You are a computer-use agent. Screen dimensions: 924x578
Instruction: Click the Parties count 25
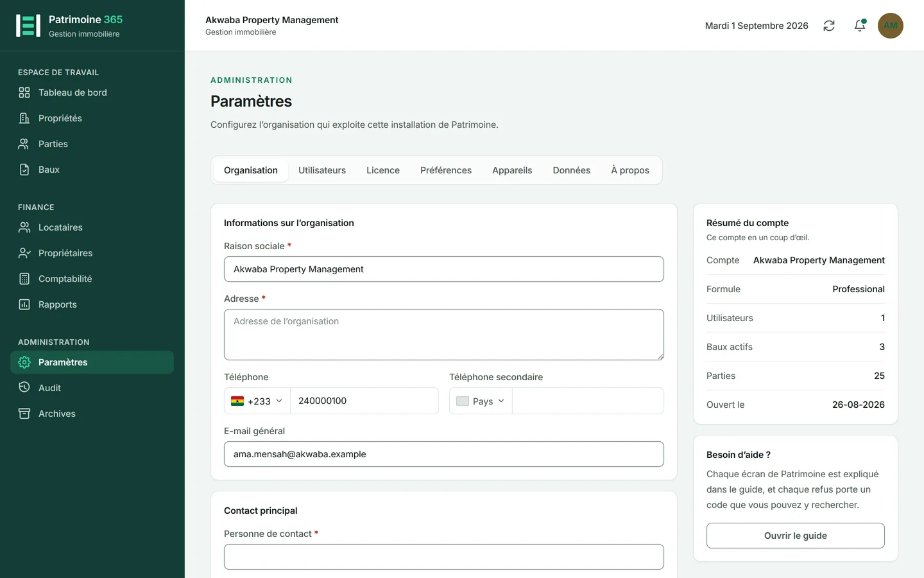[879, 376]
